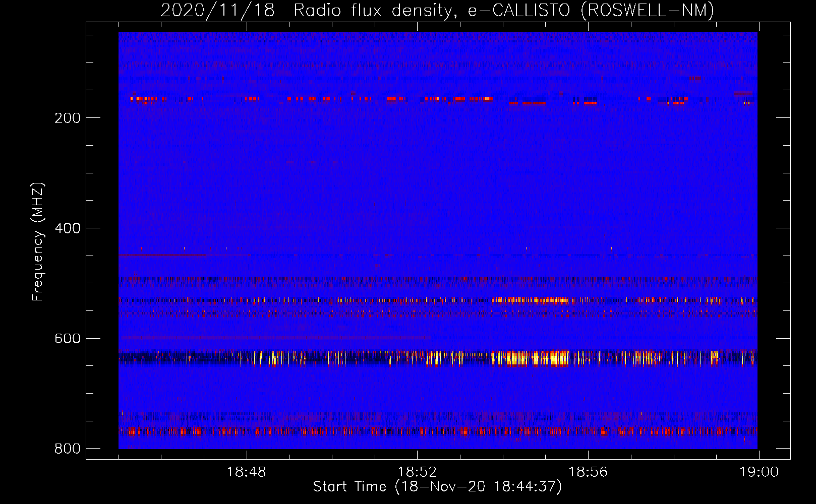
Task: Click the "18:56" time tick label
Action: [588, 472]
